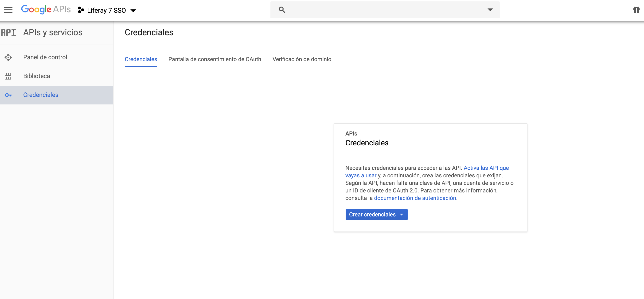The width and height of the screenshot is (644, 299).
Task: Expand the Crear credenciales dropdown arrow
Action: [401, 215]
